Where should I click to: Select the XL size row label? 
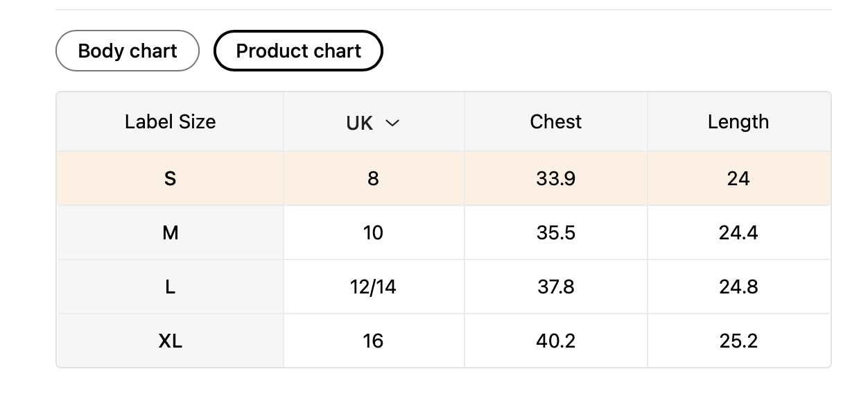click(170, 341)
